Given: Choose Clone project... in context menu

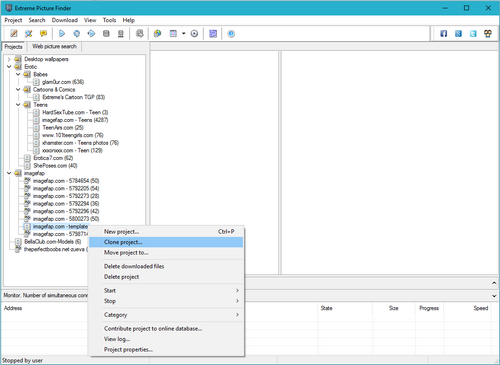Looking at the screenshot, I should (x=167, y=242).
